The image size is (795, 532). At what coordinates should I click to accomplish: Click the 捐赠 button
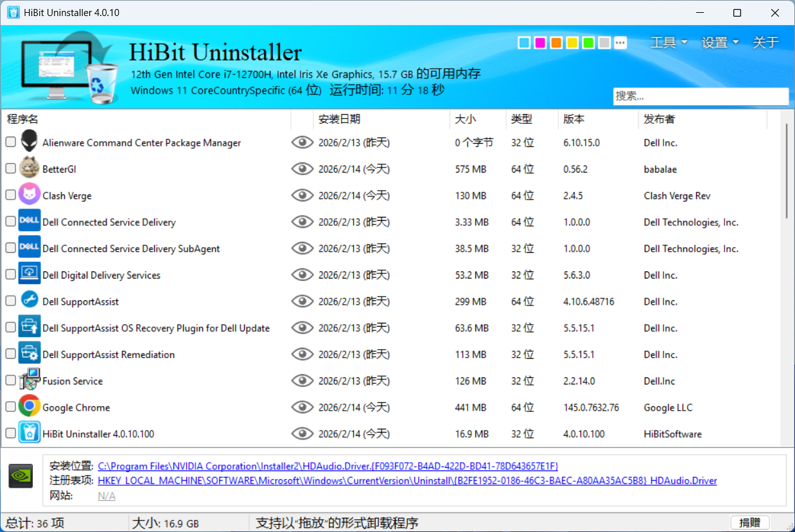coord(750,522)
